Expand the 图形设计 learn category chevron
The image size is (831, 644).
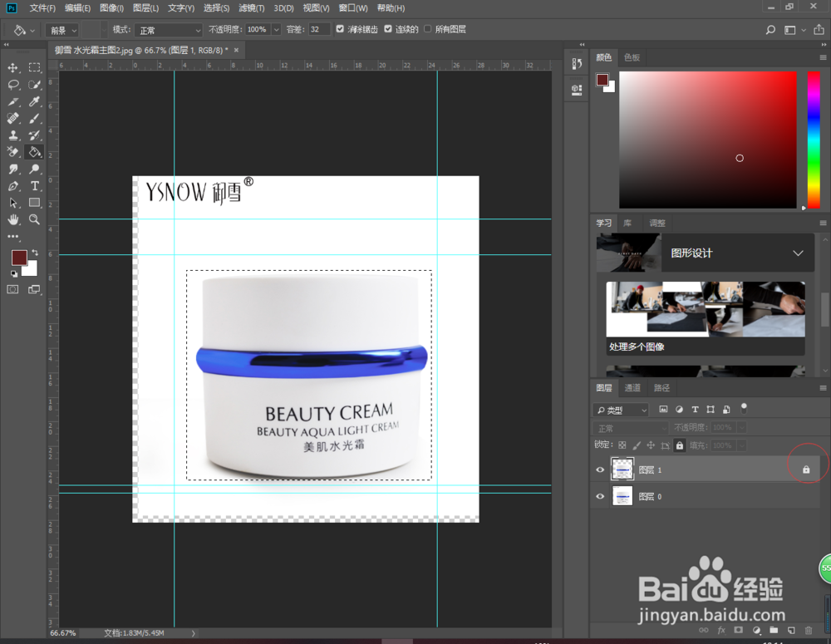[x=798, y=253]
